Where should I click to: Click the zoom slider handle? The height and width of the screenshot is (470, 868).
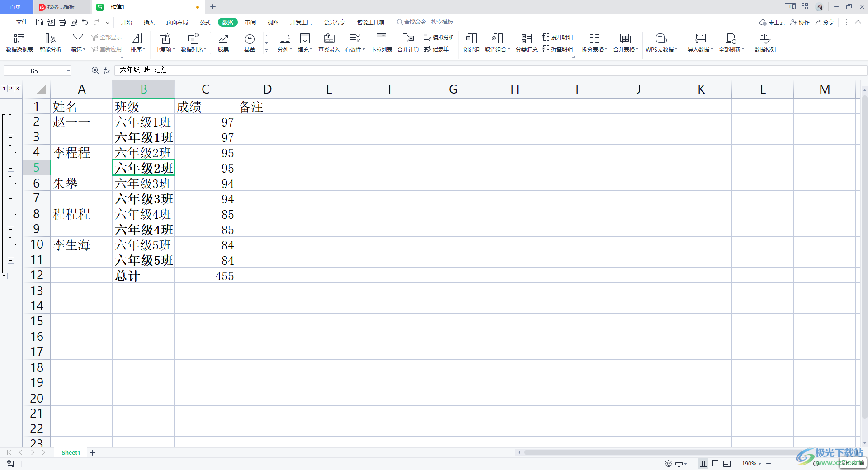pyautogui.click(x=816, y=464)
